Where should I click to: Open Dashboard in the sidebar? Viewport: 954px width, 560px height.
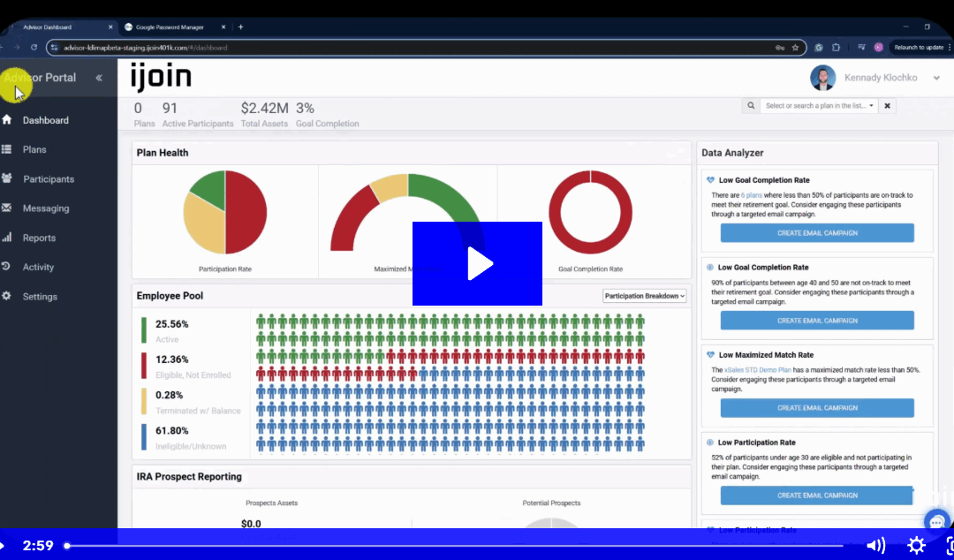point(46,120)
